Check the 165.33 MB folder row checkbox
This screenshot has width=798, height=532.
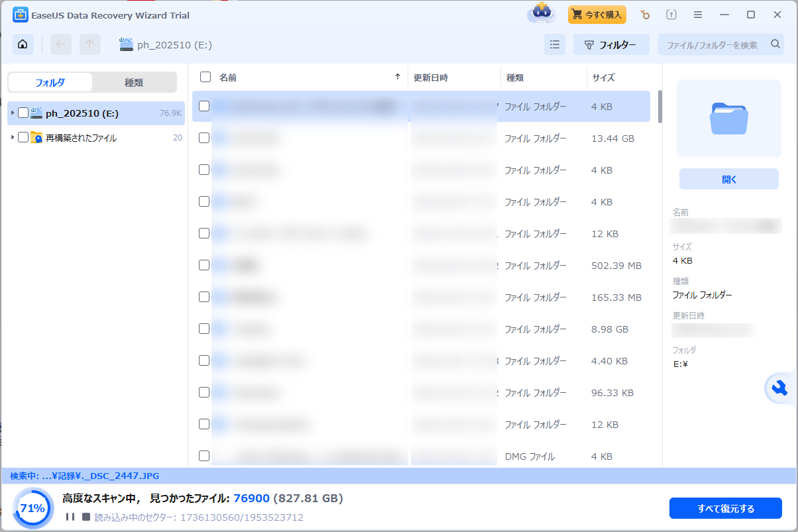coord(204,297)
